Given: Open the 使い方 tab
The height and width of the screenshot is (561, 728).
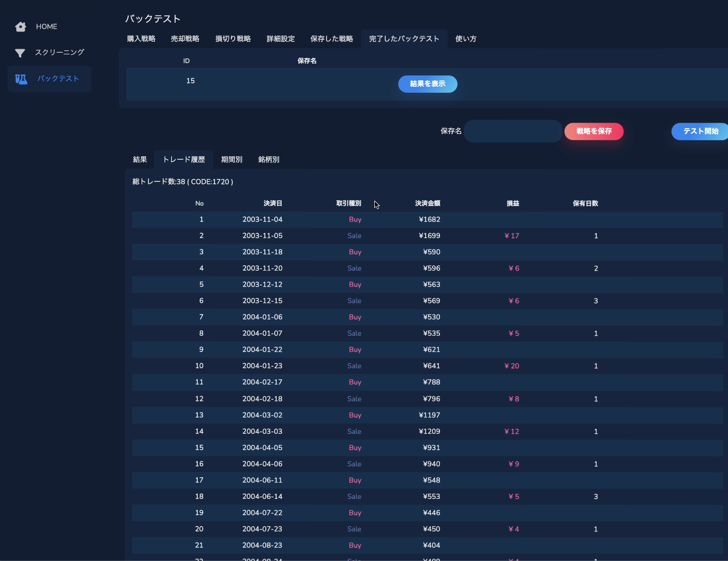Looking at the screenshot, I should [x=466, y=39].
